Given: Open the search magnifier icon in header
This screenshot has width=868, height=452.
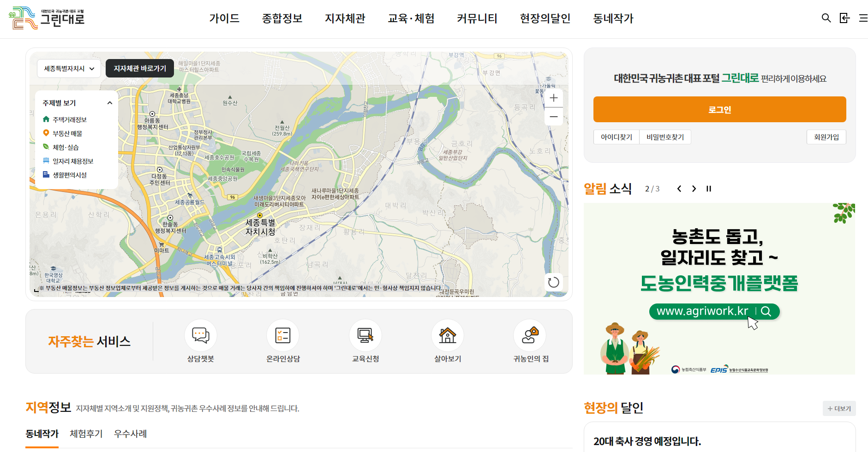Looking at the screenshot, I should point(826,18).
